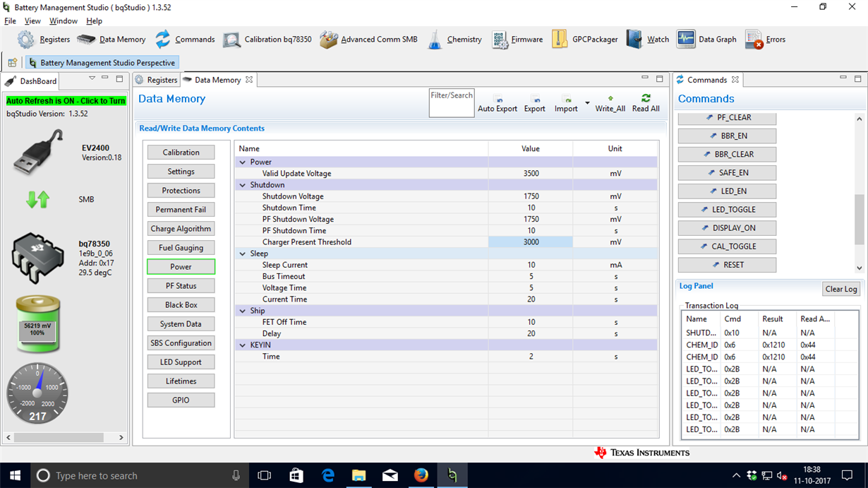Click the Export icon in Data Memory
Viewport: 868px width, 488px height.
click(x=534, y=100)
